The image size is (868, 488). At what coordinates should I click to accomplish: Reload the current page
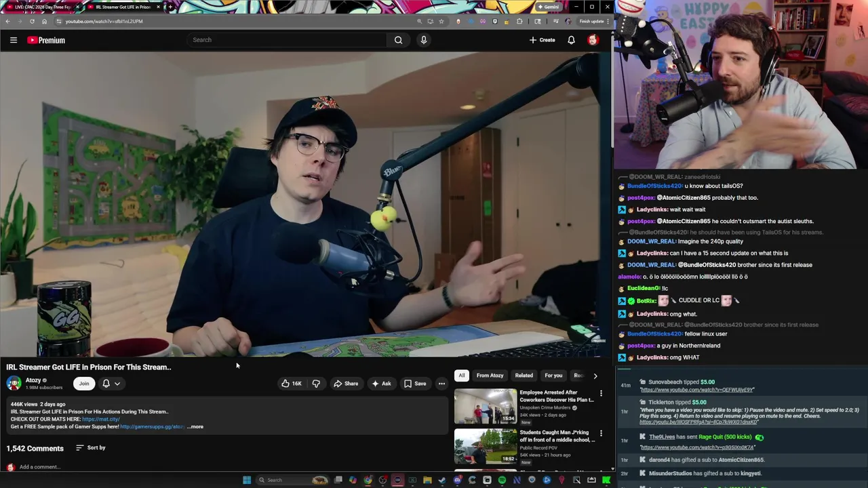click(32, 21)
